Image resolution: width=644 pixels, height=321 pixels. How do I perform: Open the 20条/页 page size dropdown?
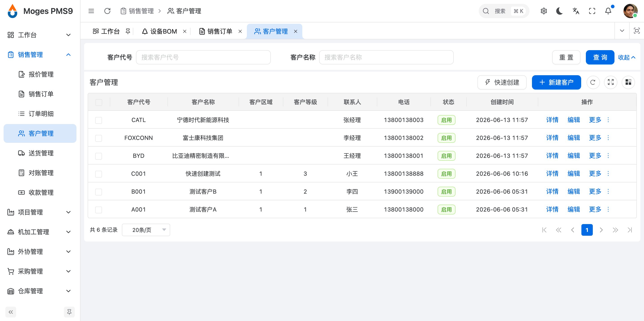(146, 230)
